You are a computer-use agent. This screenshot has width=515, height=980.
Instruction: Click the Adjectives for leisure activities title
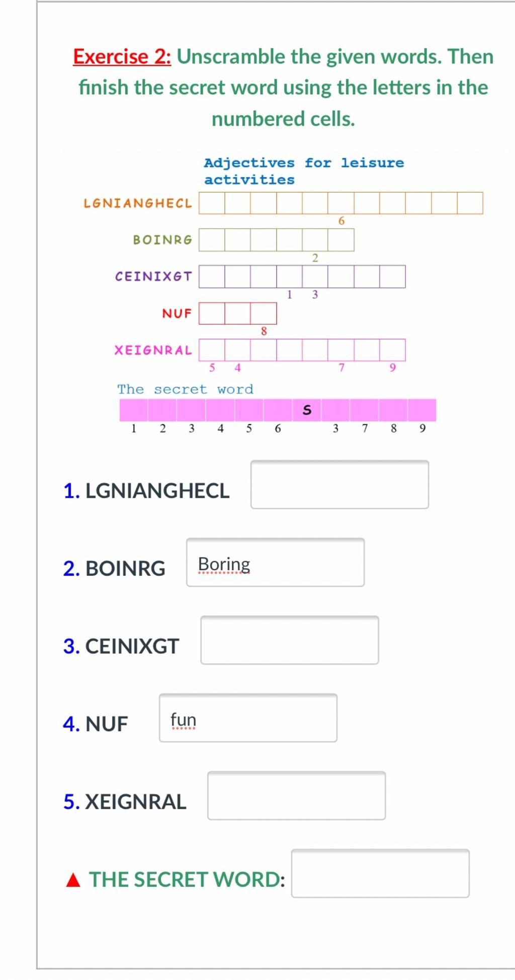pos(304,171)
